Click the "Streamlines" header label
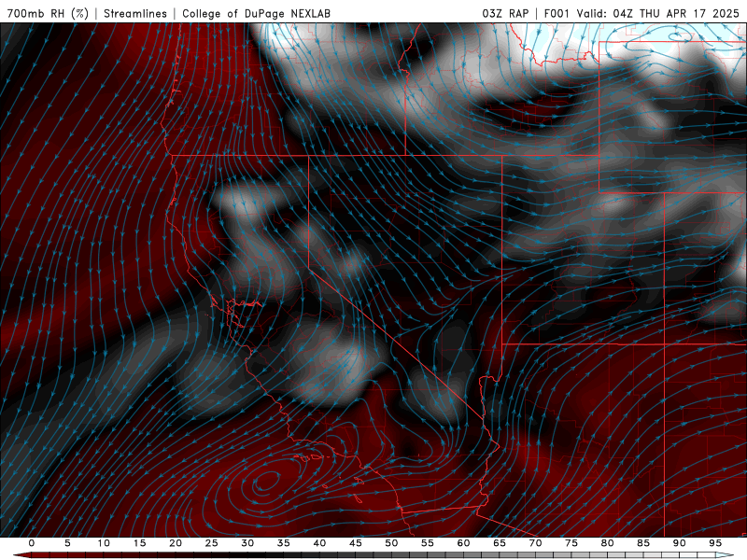The width and height of the screenshot is (747, 560). 135,13
